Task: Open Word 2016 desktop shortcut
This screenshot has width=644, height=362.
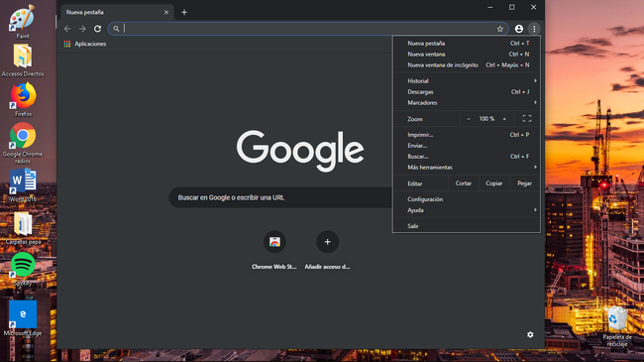Action: tap(23, 185)
